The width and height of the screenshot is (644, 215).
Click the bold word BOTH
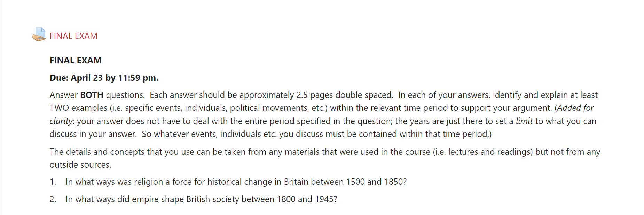(x=92, y=95)
